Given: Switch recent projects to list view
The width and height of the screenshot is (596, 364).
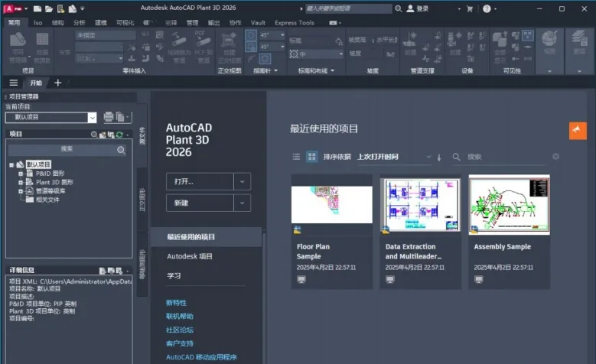Looking at the screenshot, I should click(x=297, y=157).
